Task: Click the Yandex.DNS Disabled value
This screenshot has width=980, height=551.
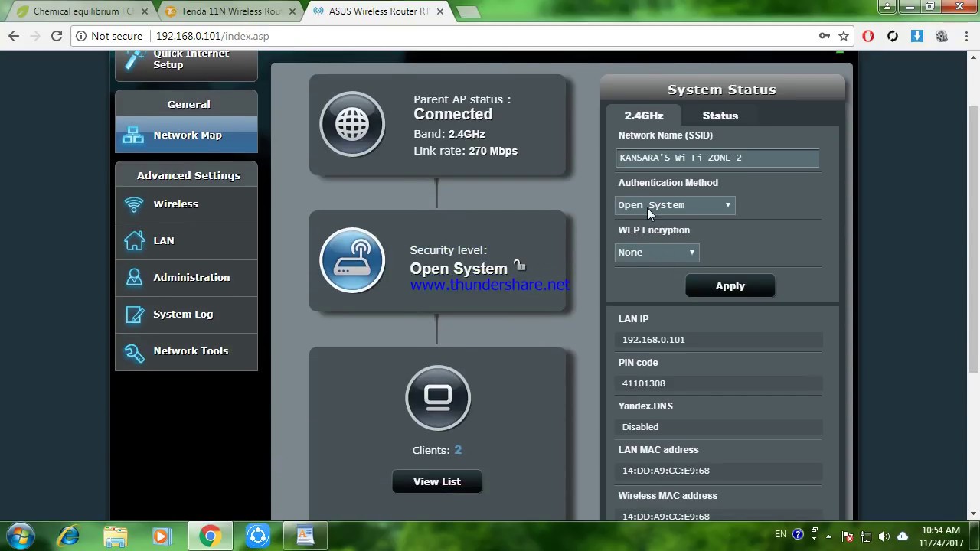Action: click(x=640, y=427)
